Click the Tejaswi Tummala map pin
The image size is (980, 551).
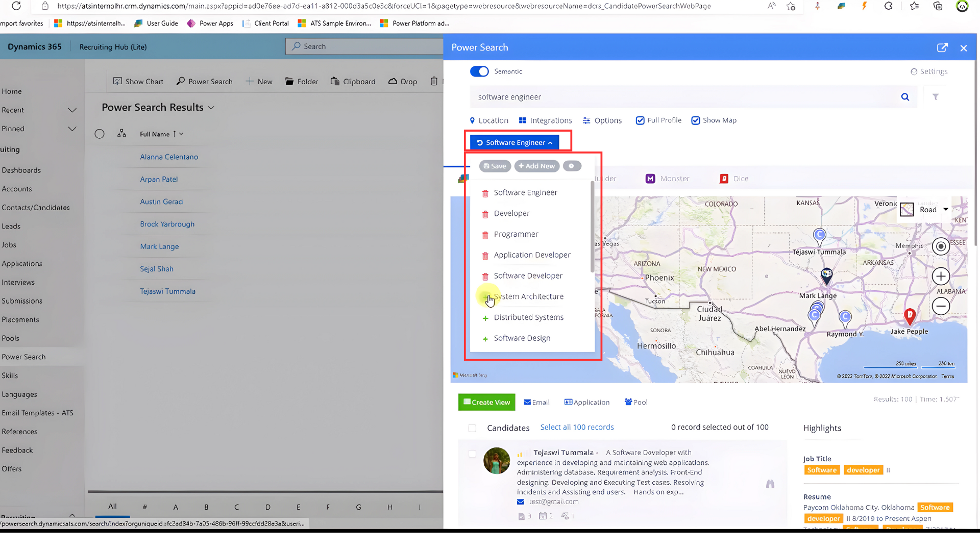click(x=819, y=236)
